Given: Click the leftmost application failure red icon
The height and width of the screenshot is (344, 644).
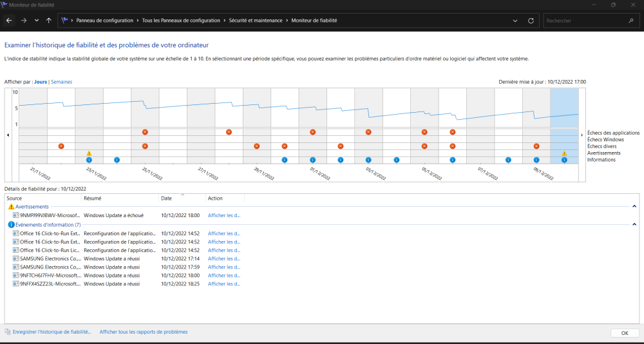Looking at the screenshot, I should click(x=145, y=132).
